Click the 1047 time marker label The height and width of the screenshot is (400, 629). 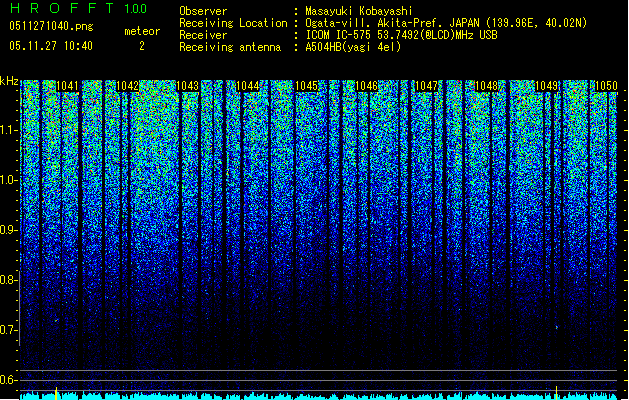point(426,86)
